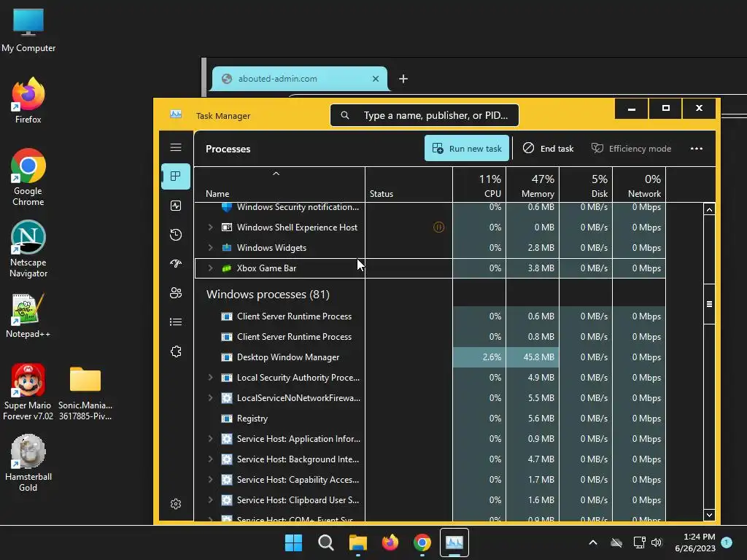Screen dimensions: 747x560
Task: Open taskbar Search
Action: [x=326, y=542]
